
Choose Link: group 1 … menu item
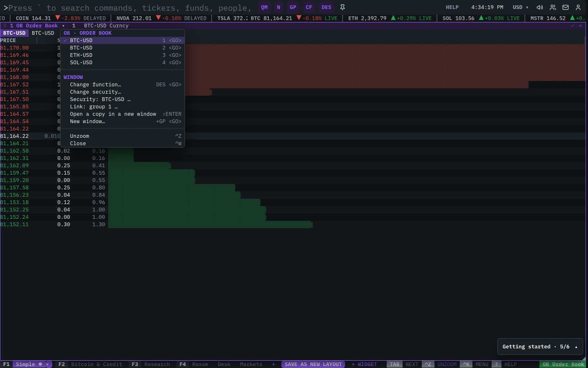click(x=122, y=107)
